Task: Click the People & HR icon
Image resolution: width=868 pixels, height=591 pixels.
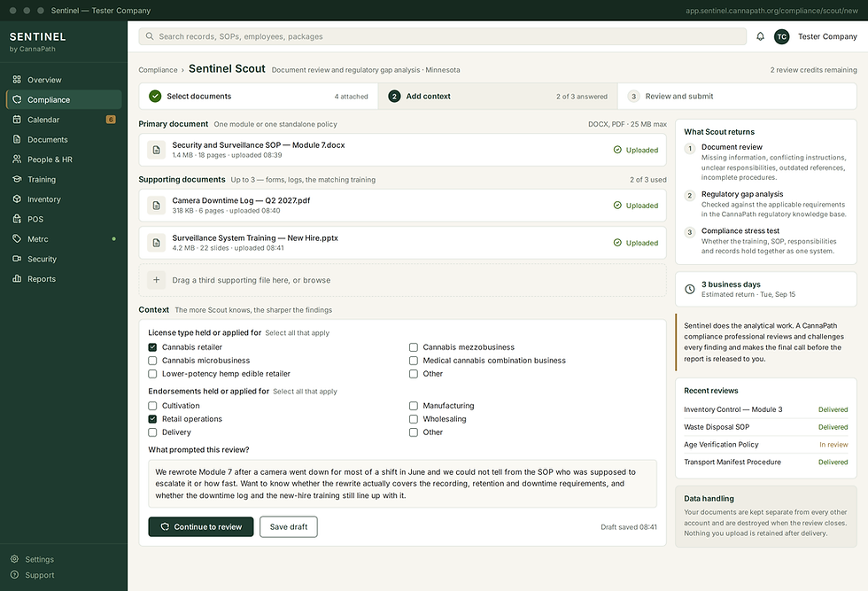Action: [17, 159]
